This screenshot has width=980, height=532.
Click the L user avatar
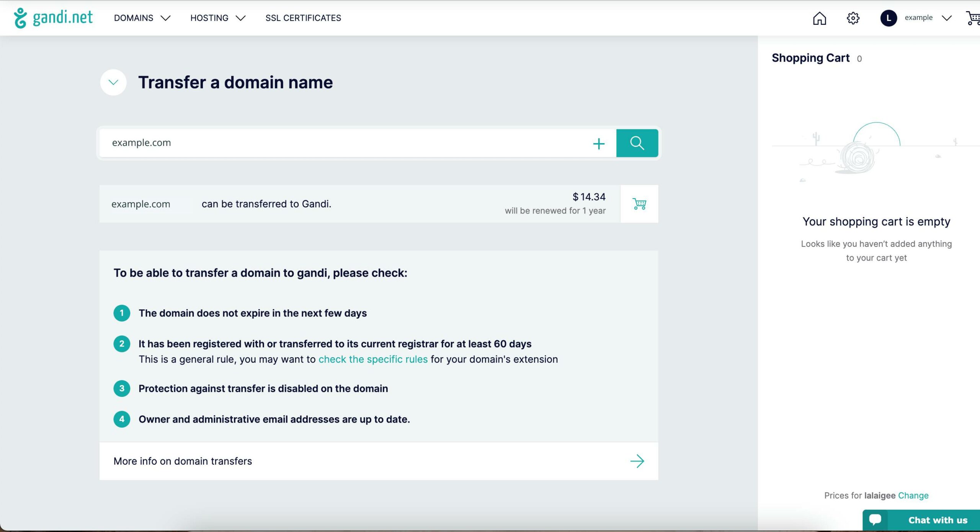[x=889, y=18]
